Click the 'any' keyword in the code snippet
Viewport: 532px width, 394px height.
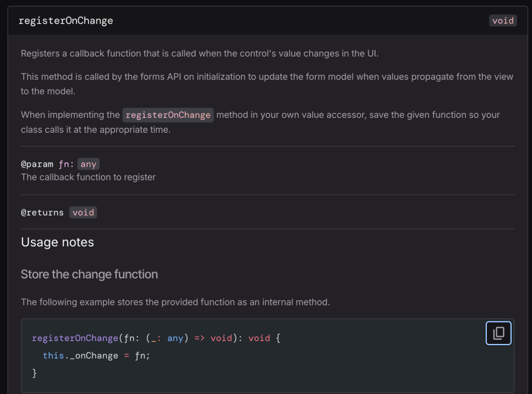175,338
